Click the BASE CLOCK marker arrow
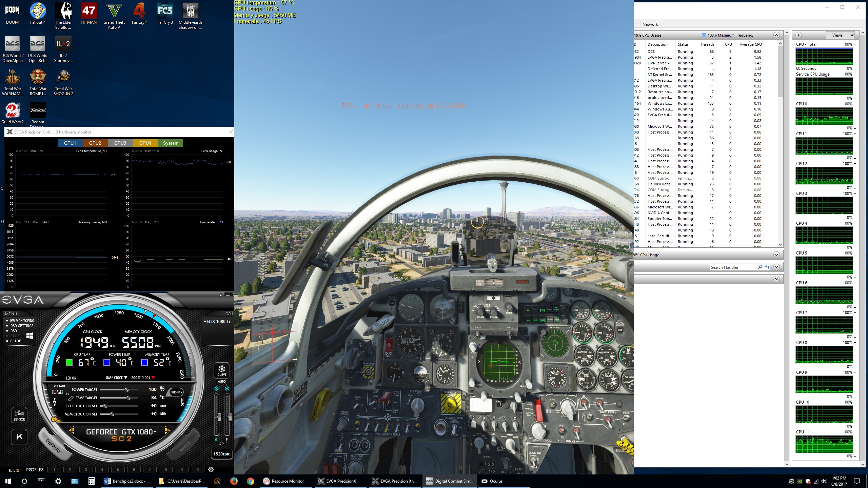The image size is (868, 488). coord(125,378)
